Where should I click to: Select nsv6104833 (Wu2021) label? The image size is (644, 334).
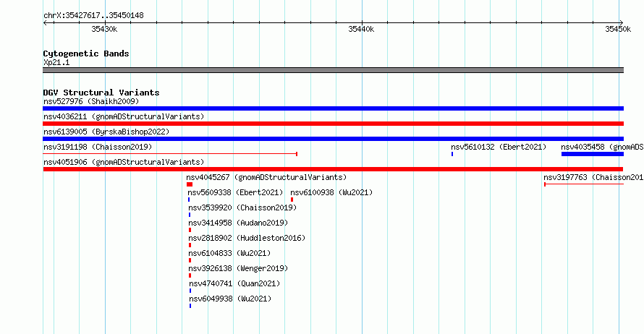point(229,253)
